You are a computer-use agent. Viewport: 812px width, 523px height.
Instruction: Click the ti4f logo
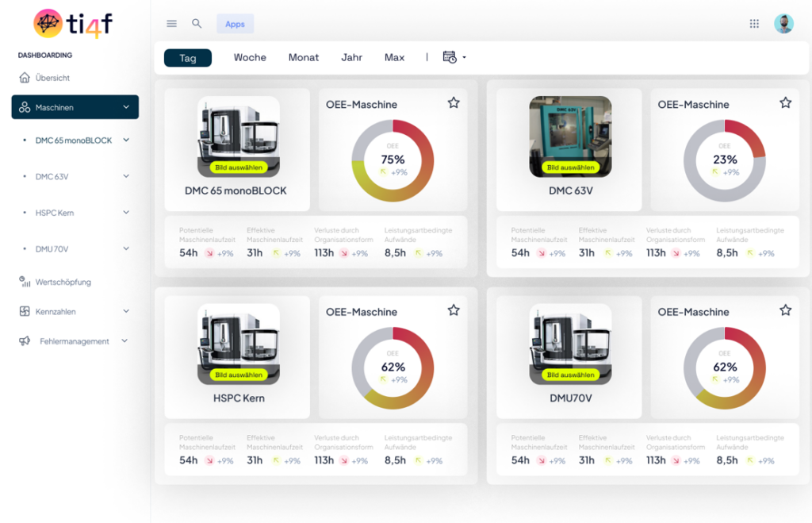(x=73, y=24)
